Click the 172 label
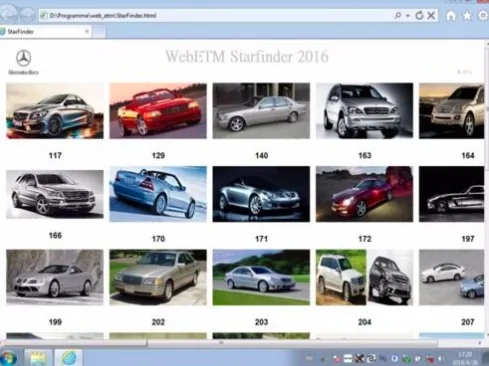 [x=365, y=239]
